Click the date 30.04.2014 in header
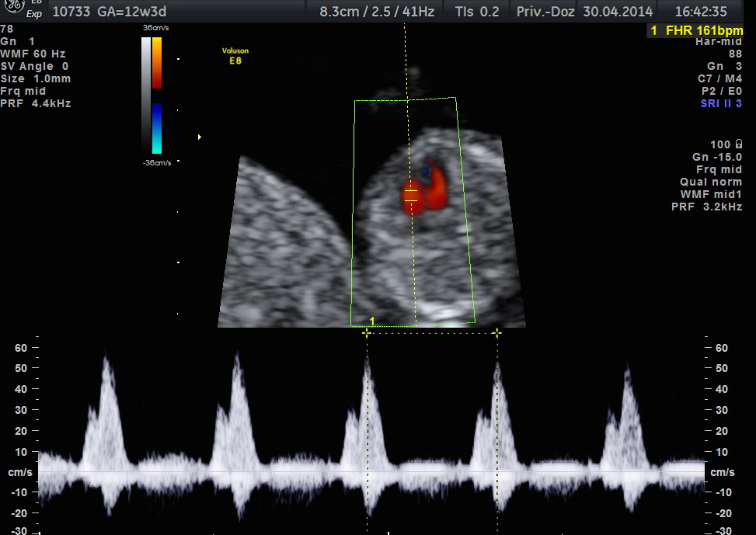Screen dimensions: 756x535 click(618, 12)
